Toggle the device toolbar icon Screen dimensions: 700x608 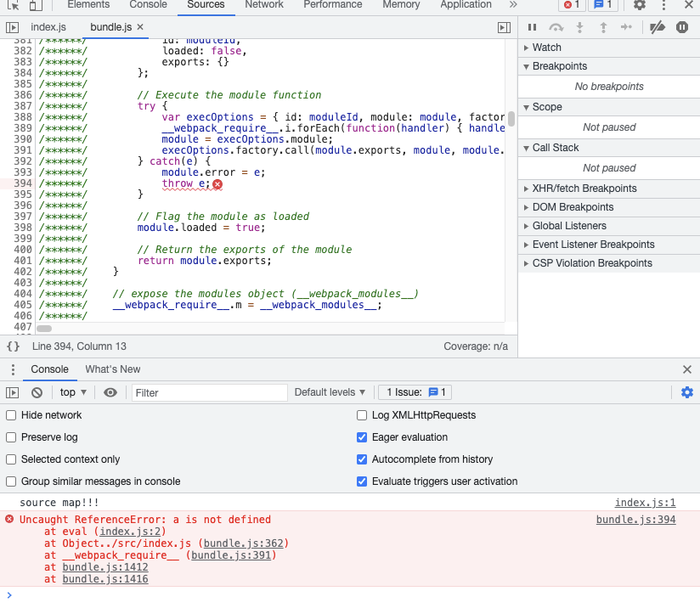click(36, 5)
